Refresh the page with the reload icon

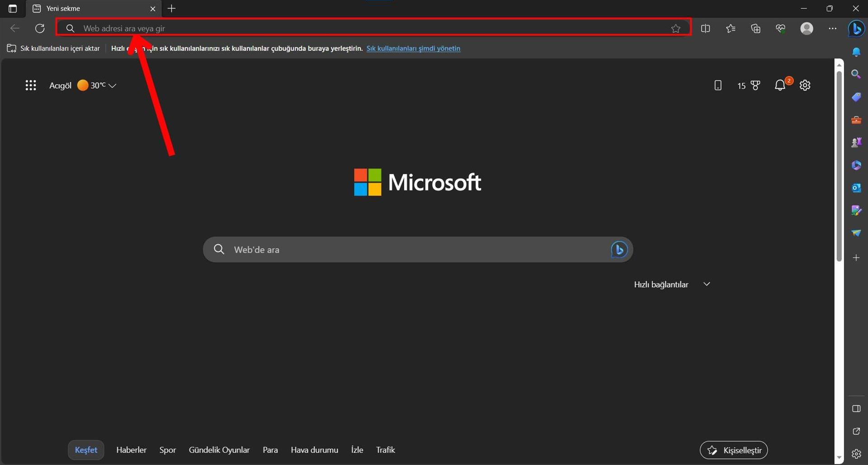click(x=40, y=28)
